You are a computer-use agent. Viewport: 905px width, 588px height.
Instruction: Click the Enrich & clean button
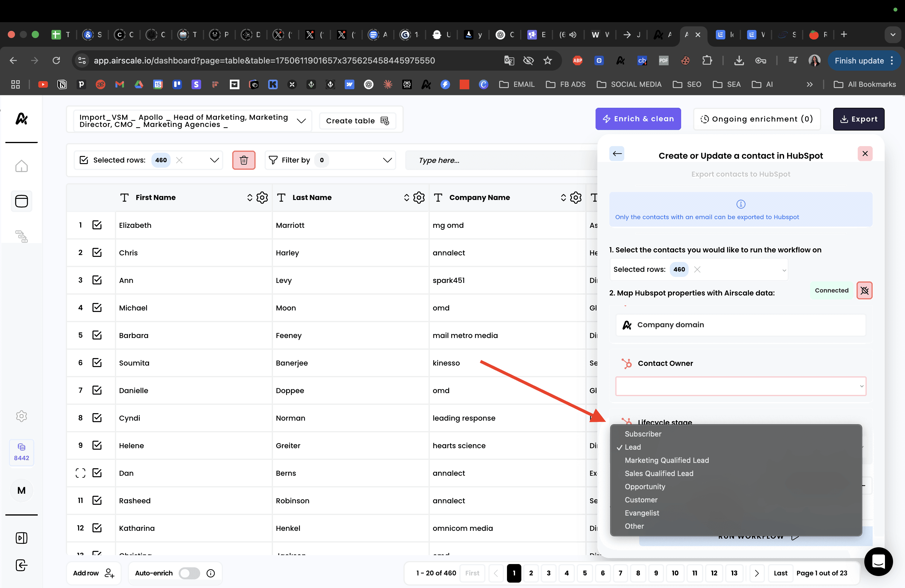pos(638,119)
